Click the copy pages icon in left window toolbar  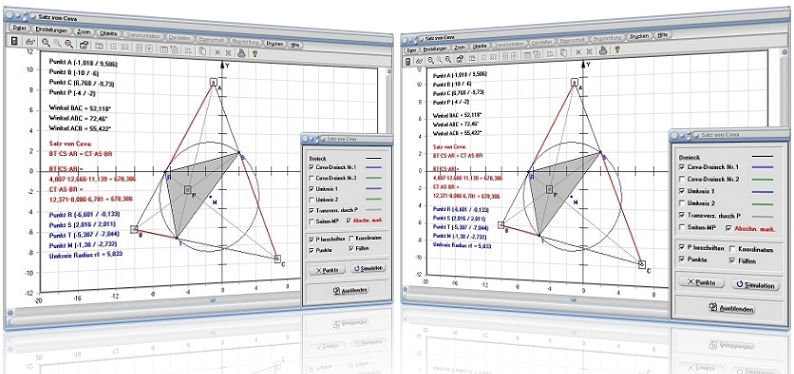202,50
